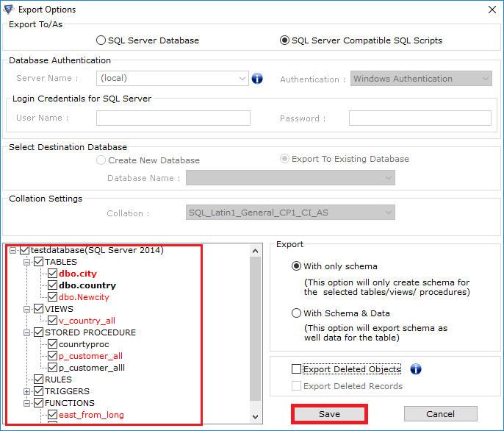Choose With only schema export option
The image size is (504, 431).
(x=296, y=266)
